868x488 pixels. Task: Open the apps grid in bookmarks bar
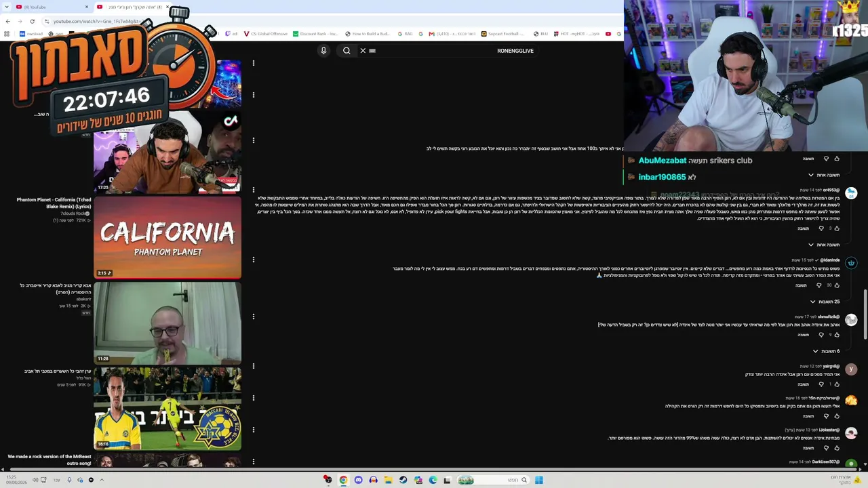click(x=7, y=34)
